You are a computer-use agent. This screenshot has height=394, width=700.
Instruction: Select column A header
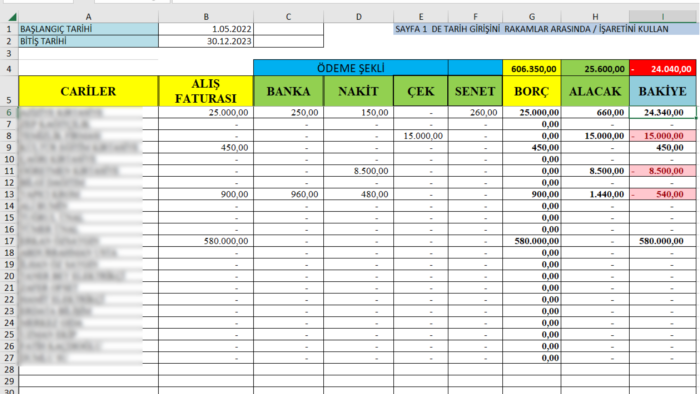[88, 17]
